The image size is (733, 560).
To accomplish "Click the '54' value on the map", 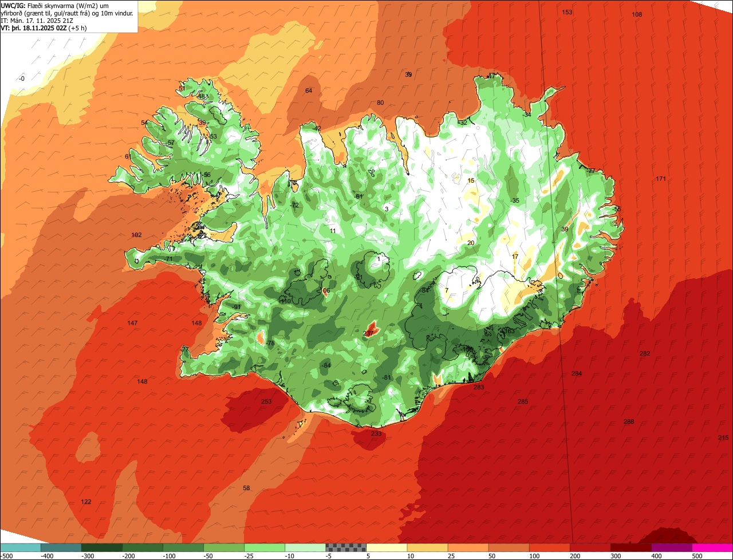I will 144,123.
